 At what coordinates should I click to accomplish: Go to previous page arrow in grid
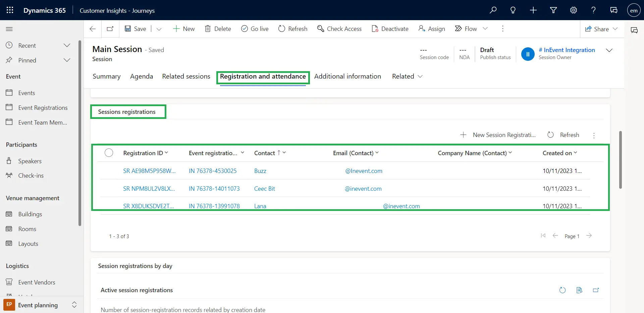555,235
